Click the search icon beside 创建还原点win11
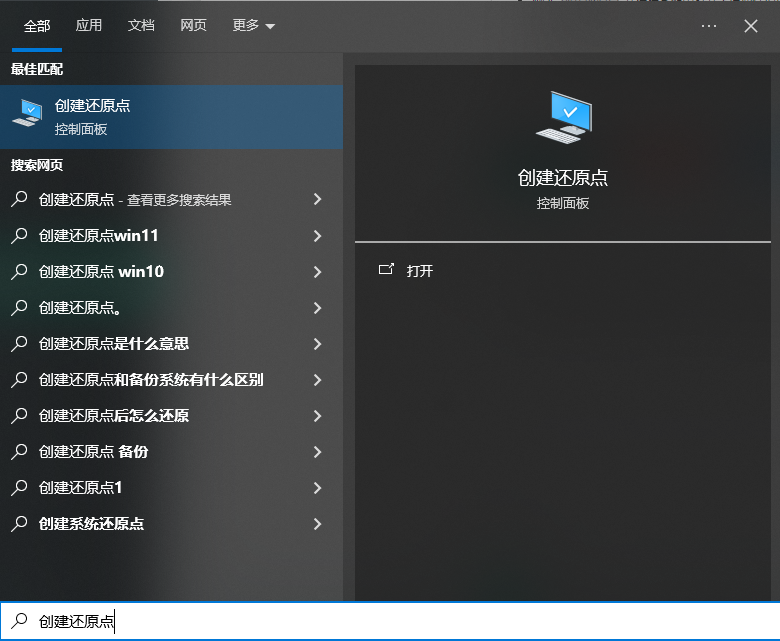The image size is (780, 641). pos(19,236)
